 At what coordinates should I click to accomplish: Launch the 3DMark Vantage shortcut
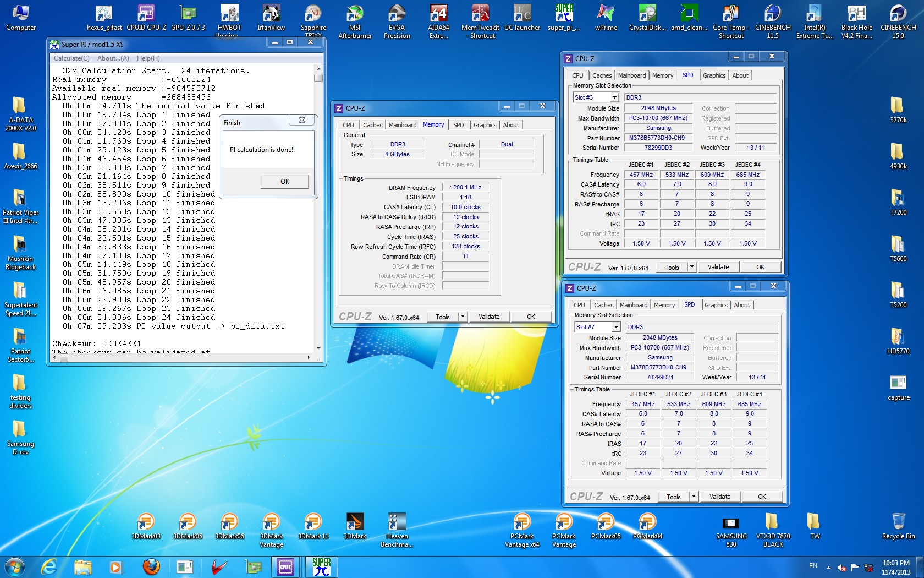[271, 530]
